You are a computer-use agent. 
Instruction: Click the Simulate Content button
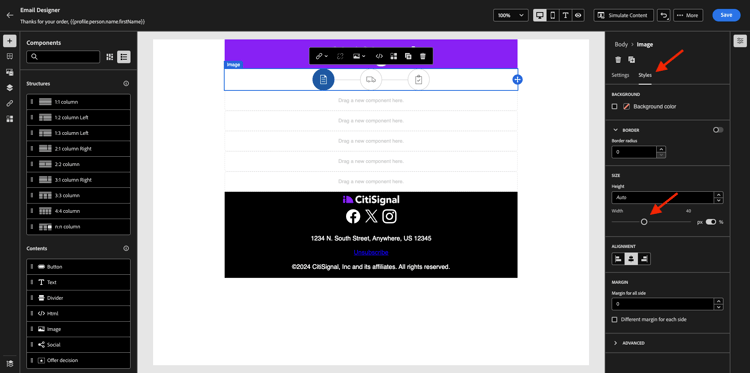pyautogui.click(x=623, y=15)
